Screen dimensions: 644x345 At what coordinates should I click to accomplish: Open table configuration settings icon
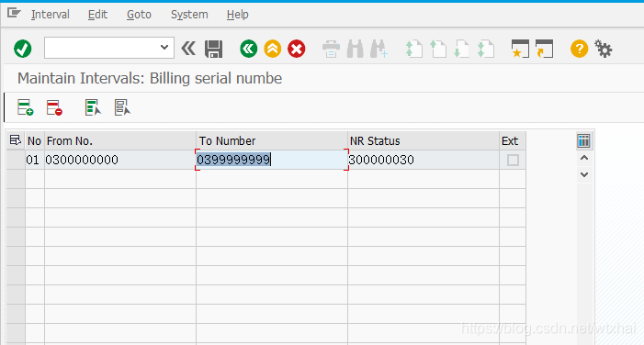583,140
